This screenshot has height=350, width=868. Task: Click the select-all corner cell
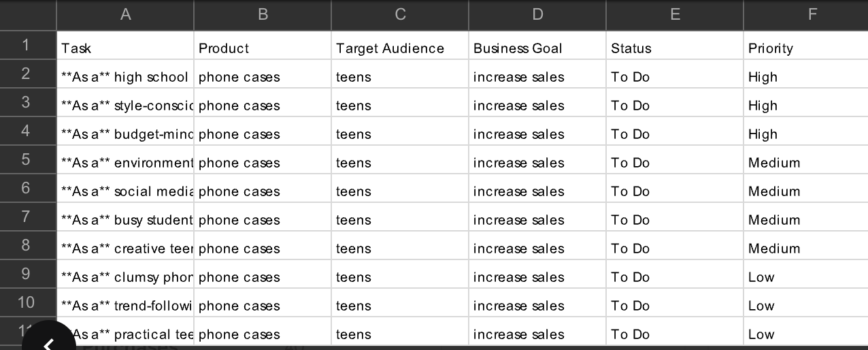(28, 15)
